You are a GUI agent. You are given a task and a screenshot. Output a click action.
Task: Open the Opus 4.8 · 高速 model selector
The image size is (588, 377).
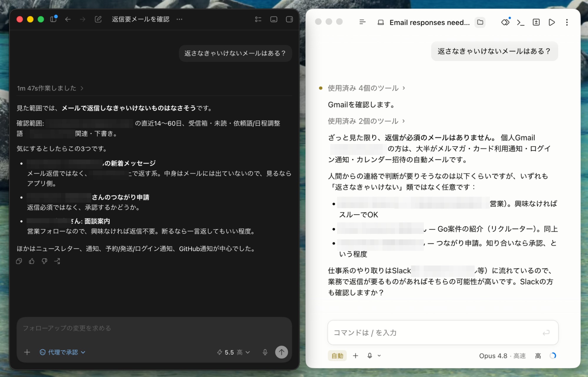[x=502, y=356]
